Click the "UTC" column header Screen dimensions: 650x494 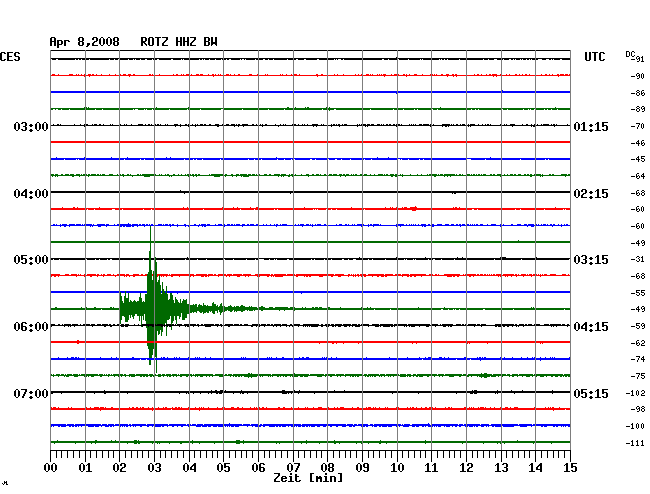594,57
